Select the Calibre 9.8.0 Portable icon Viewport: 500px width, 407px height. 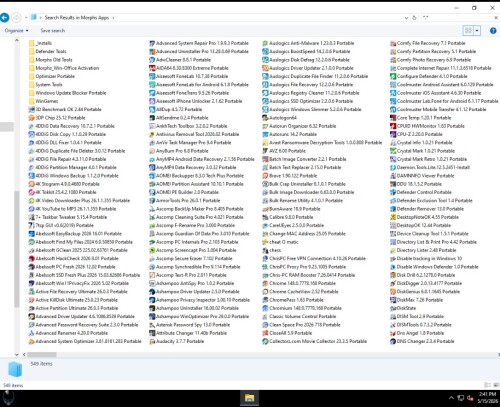click(265, 217)
